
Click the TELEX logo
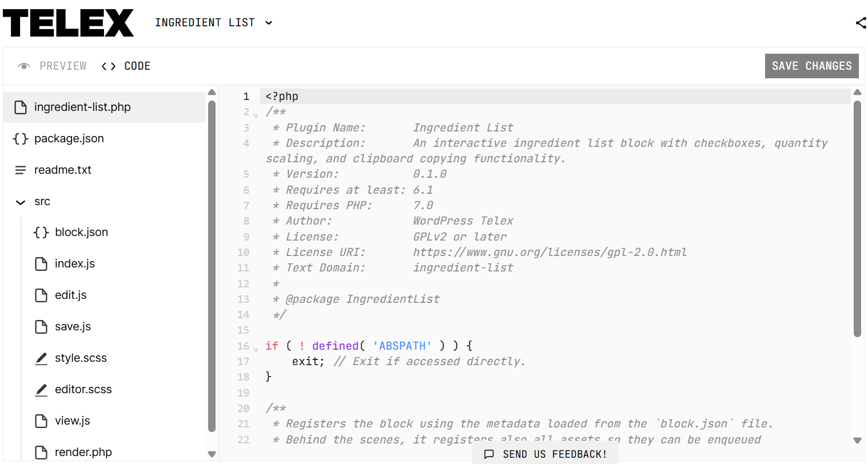point(68,23)
